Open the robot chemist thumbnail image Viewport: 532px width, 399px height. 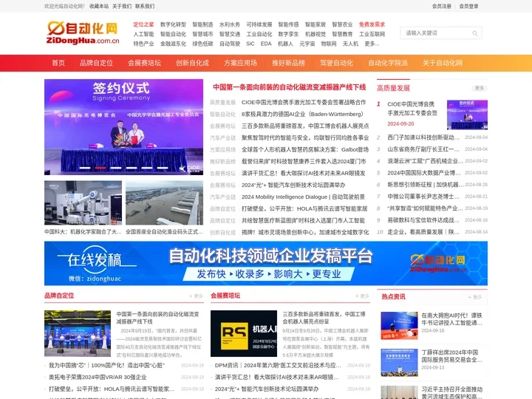pyautogui.click(x=83, y=202)
